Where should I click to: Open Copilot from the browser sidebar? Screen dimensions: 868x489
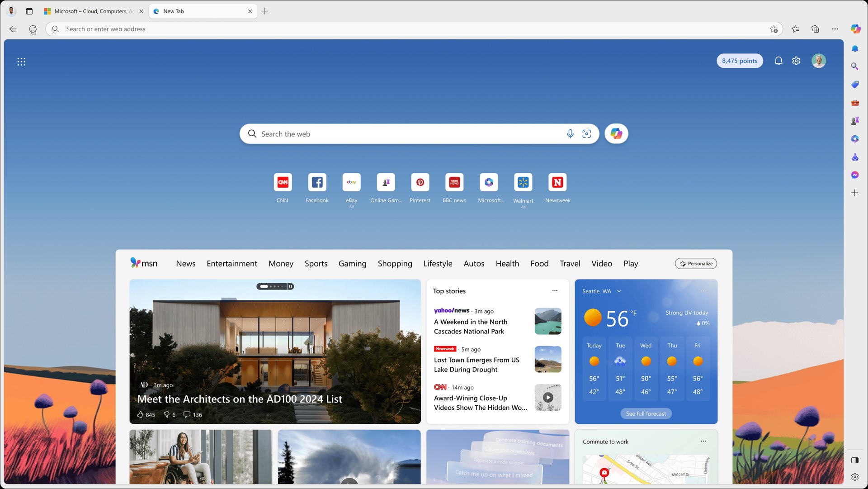(855, 28)
